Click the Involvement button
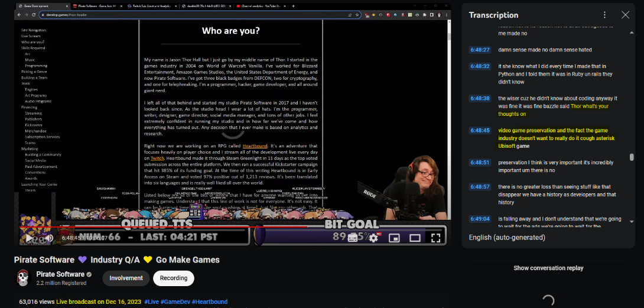644x308 pixels. (126, 278)
